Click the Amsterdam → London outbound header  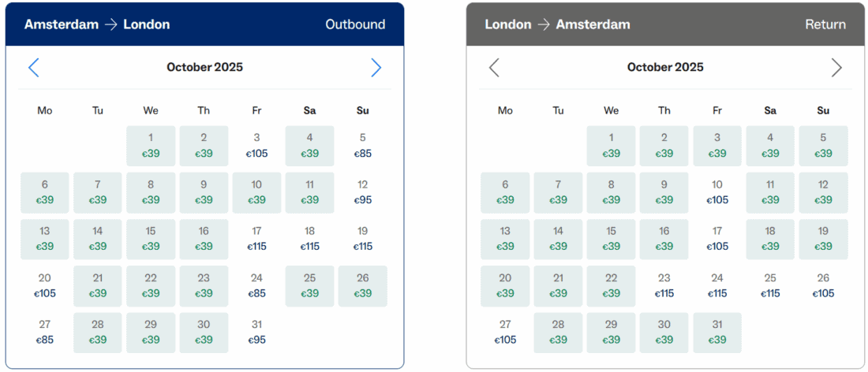(97, 24)
